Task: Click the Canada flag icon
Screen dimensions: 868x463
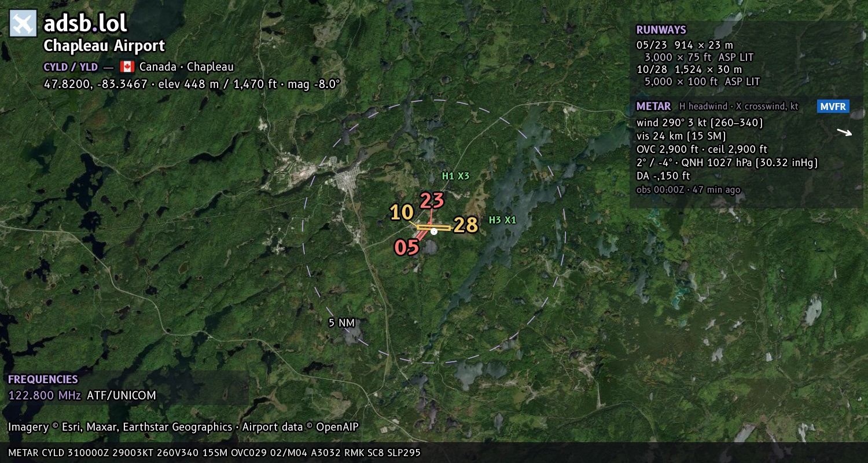Action: point(127,67)
